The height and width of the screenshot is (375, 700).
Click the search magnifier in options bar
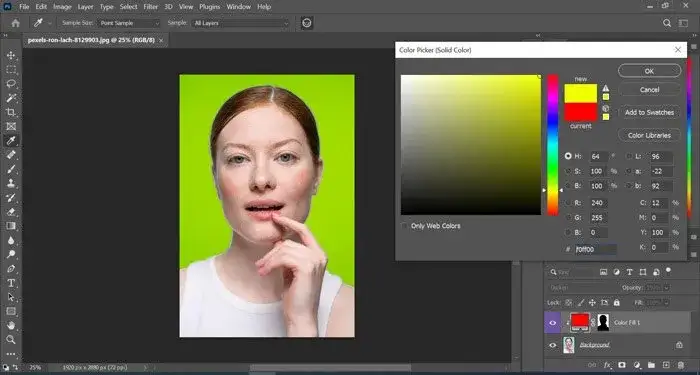(667, 23)
